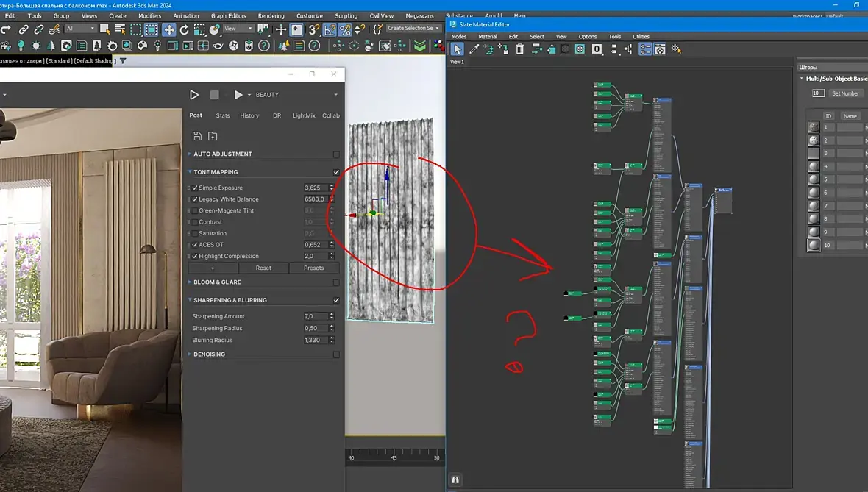Collapse the Tone Mapping section
The height and width of the screenshot is (492, 868).
pos(189,172)
